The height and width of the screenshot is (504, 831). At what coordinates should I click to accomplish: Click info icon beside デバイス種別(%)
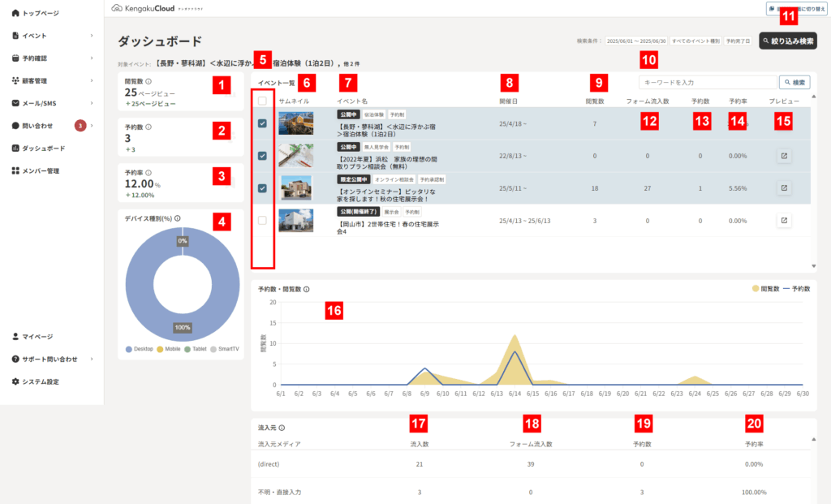(177, 218)
